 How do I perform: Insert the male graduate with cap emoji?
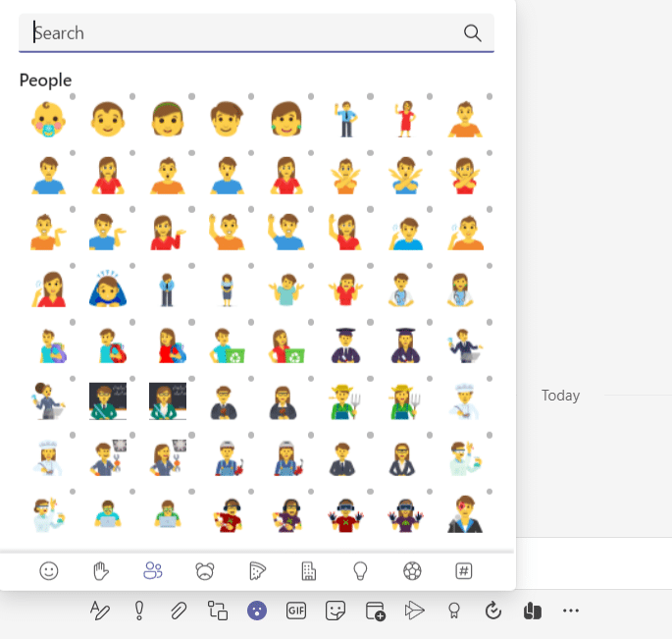click(346, 346)
